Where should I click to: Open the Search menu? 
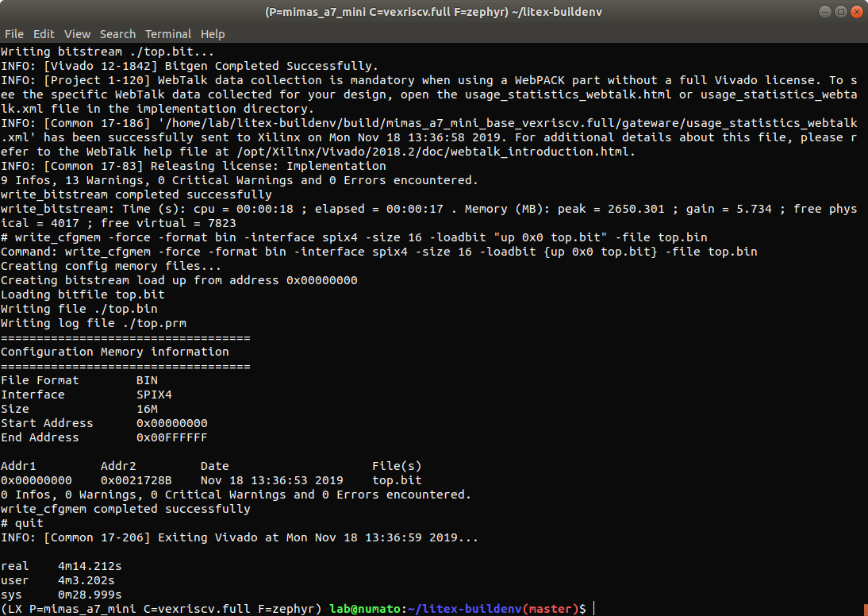pos(117,34)
